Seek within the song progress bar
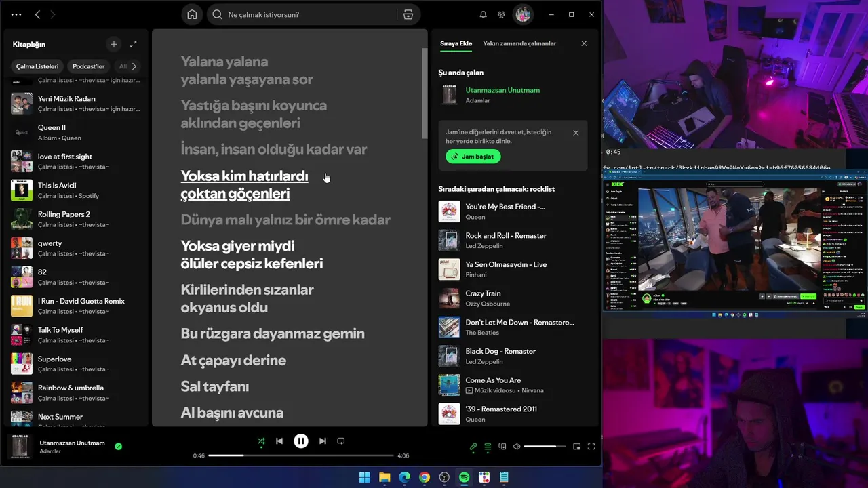 tap(301, 455)
